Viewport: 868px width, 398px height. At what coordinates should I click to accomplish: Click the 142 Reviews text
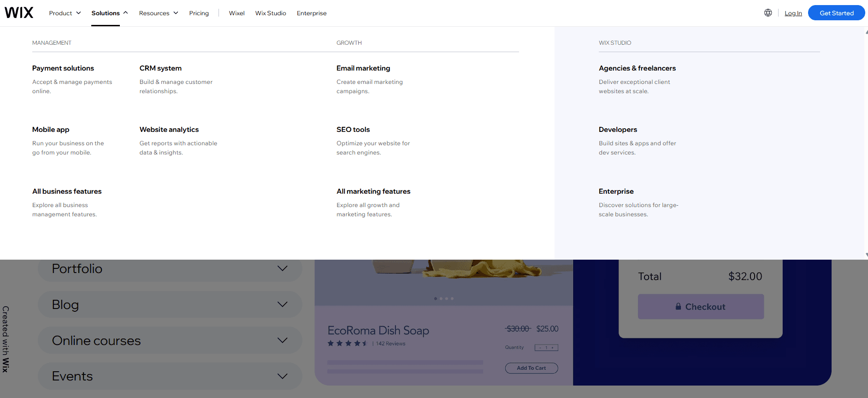click(x=390, y=344)
